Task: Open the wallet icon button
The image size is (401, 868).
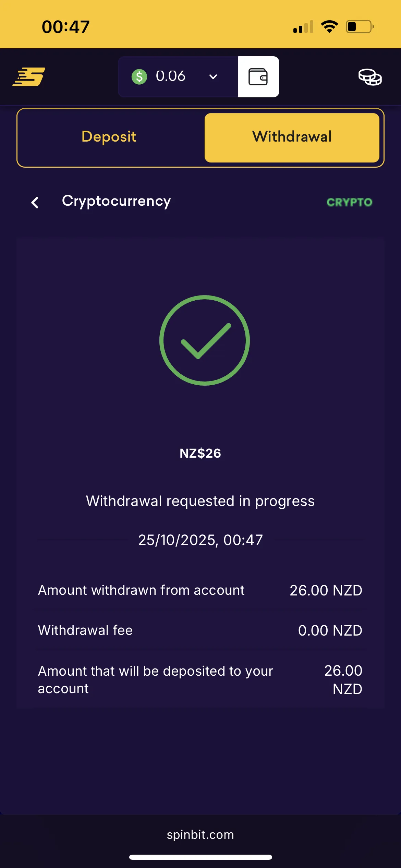Action: 258,77
